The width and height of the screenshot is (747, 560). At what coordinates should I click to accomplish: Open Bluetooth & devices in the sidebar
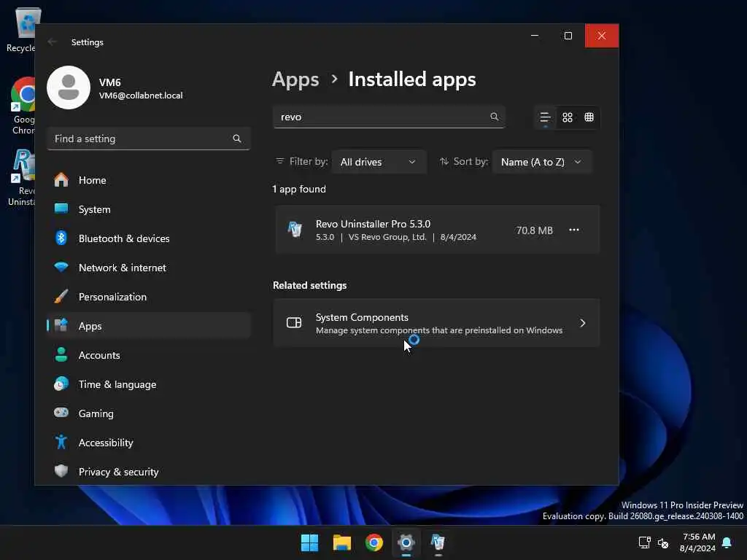point(149,238)
